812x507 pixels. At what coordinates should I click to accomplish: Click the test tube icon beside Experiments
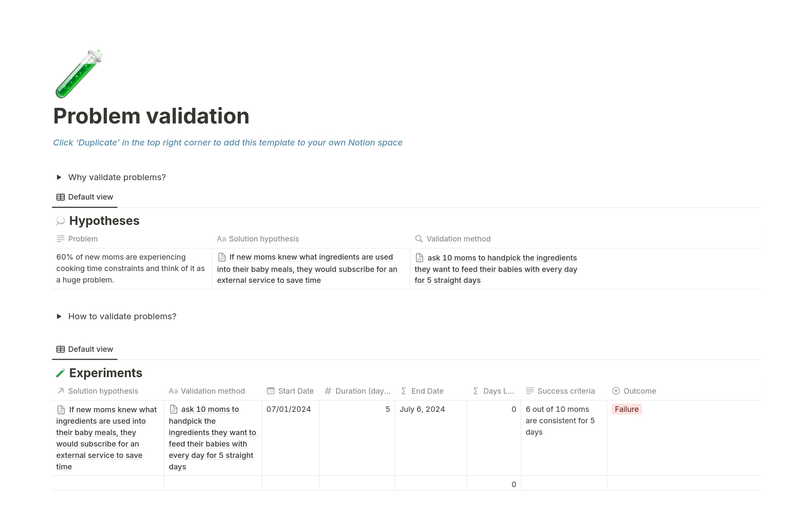60,373
